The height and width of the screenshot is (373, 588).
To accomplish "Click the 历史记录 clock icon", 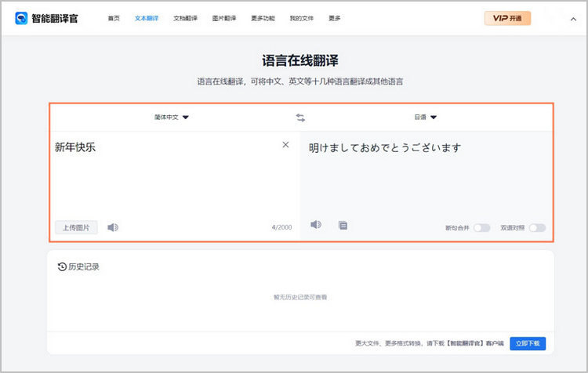I will point(63,266).
